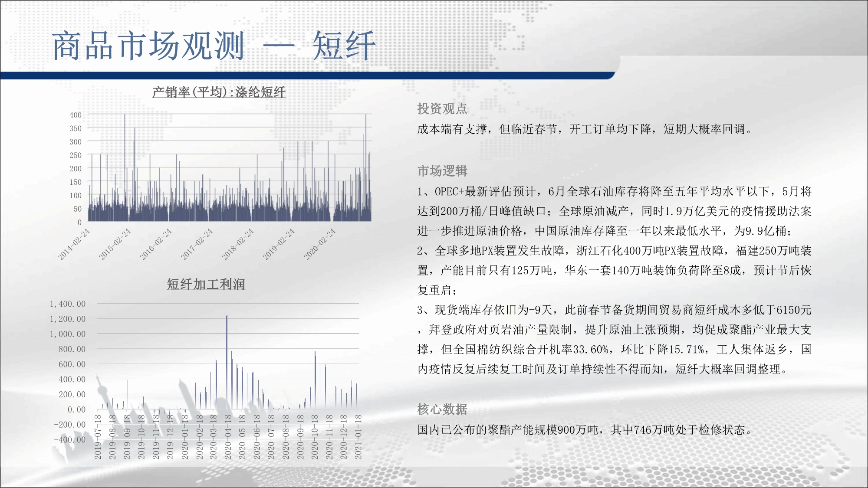Click the 2021-01-18 date label on profit chart

358,437
